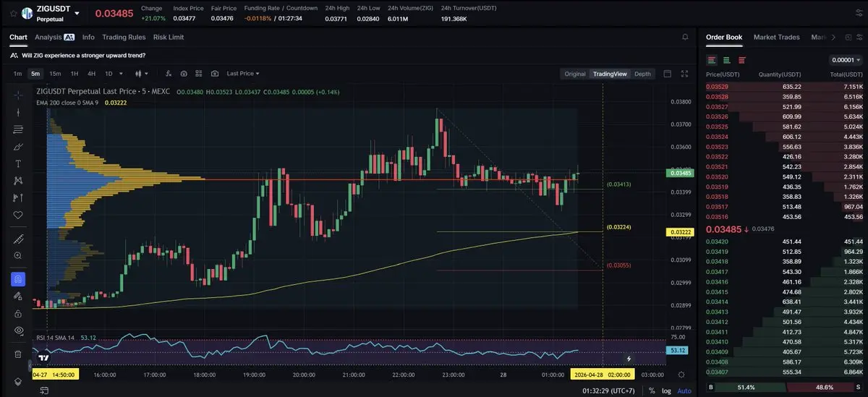
Task: Toggle log scale
Action: [x=666, y=391]
